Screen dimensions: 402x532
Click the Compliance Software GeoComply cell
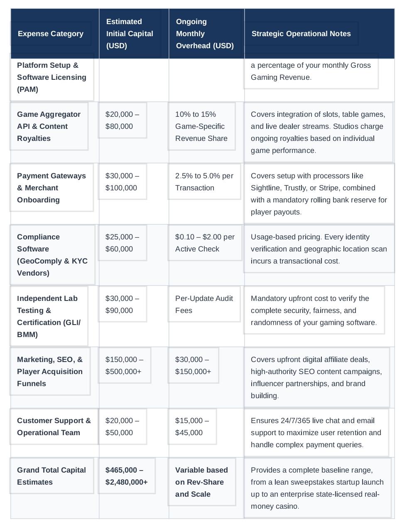point(53,255)
